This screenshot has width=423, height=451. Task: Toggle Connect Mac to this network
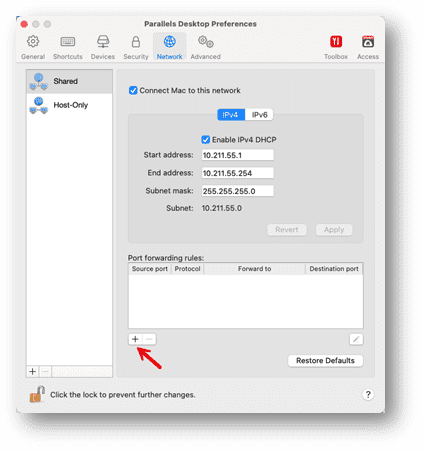pyautogui.click(x=133, y=90)
